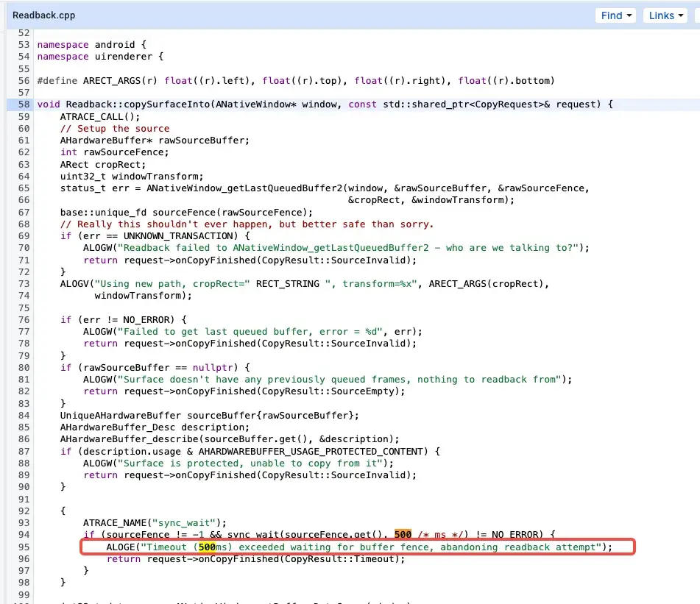Viewport: 700px width, 604px height.
Task: Click 'Surface is protected' warning string
Action: (250, 463)
